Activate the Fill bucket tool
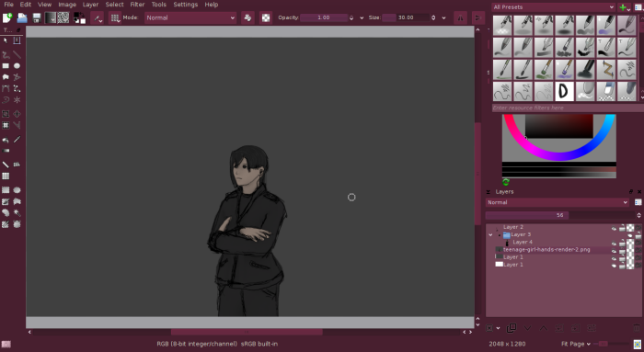The image size is (644, 352). 6,140
